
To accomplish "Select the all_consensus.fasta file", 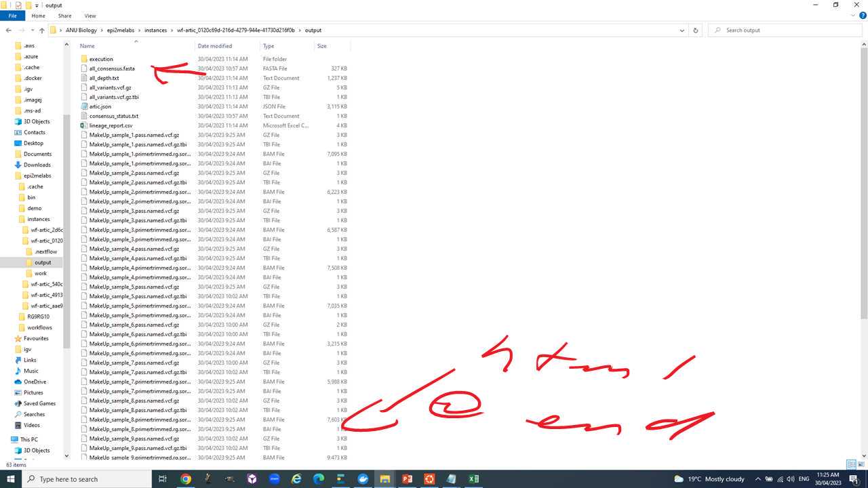I will 112,68.
